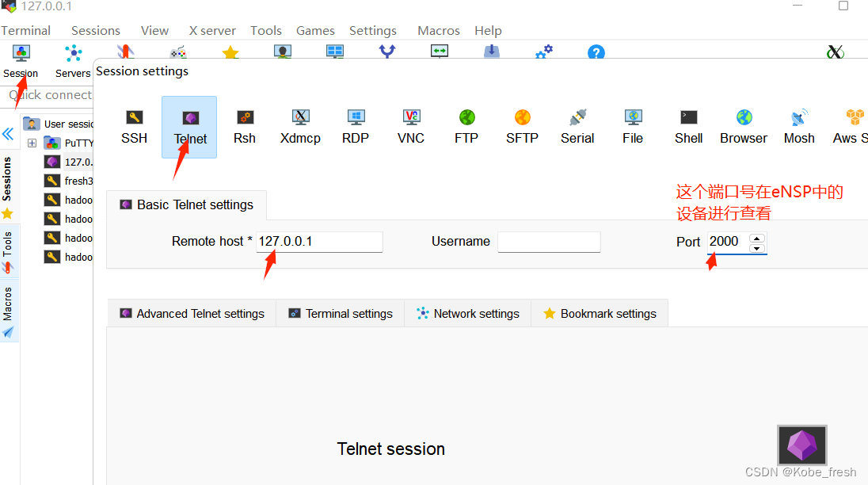
Task: Open the Tools menu
Action: tap(266, 30)
